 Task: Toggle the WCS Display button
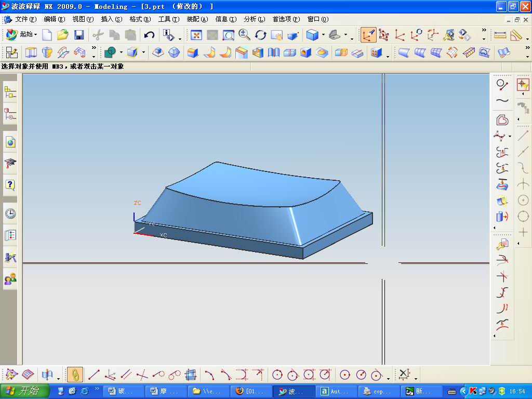(368, 35)
